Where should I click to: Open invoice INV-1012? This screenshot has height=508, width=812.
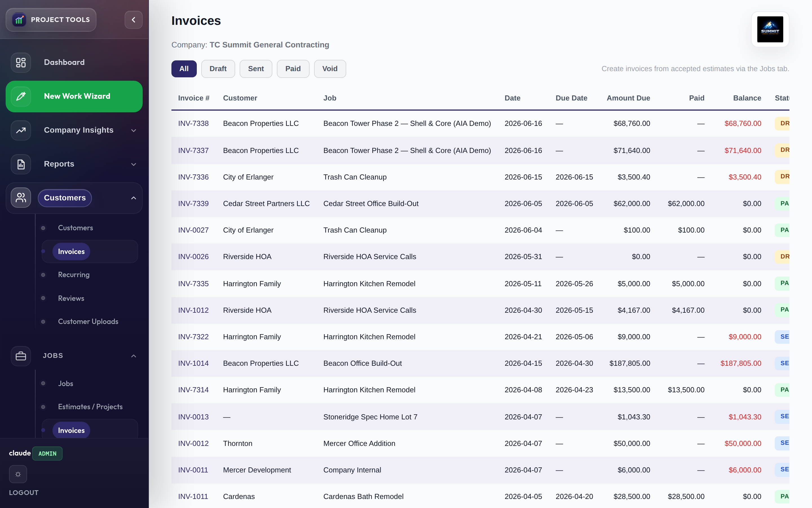pos(193,310)
